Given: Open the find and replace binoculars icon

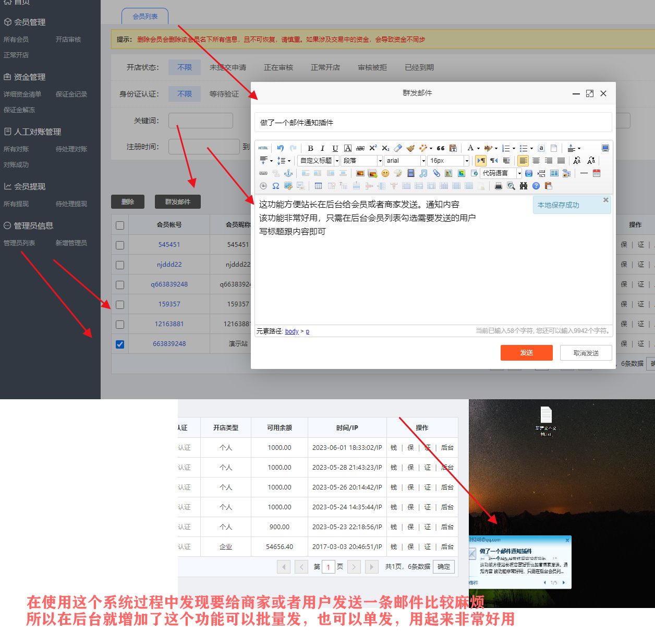Looking at the screenshot, I should pyautogui.click(x=524, y=186).
